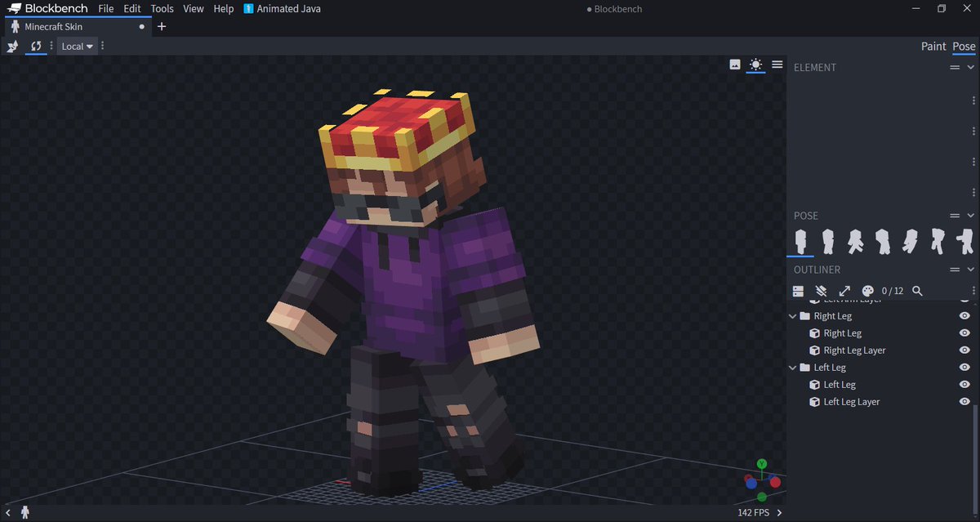Apply the walking pose preset
Image resolution: width=980 pixels, height=522 pixels.
tap(855, 240)
